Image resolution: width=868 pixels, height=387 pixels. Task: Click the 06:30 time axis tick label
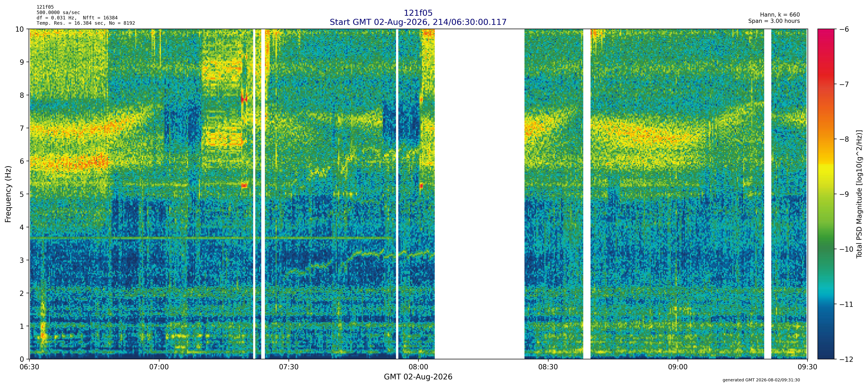pos(30,367)
